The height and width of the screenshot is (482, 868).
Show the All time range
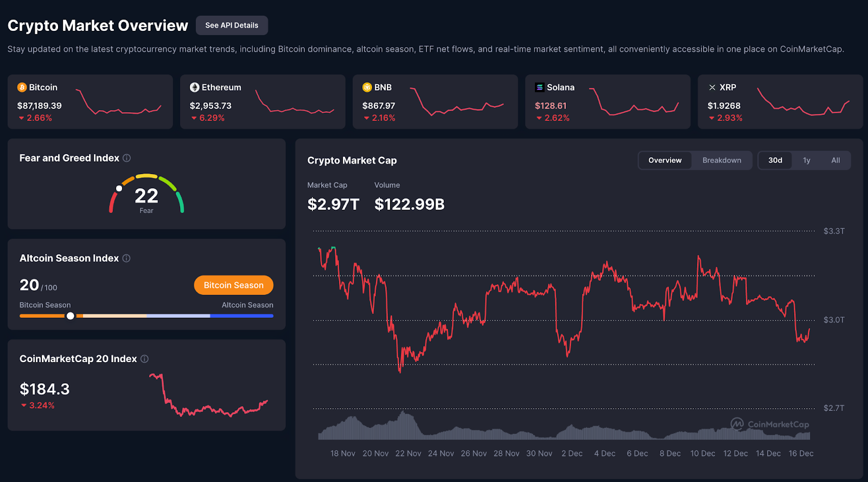point(835,160)
